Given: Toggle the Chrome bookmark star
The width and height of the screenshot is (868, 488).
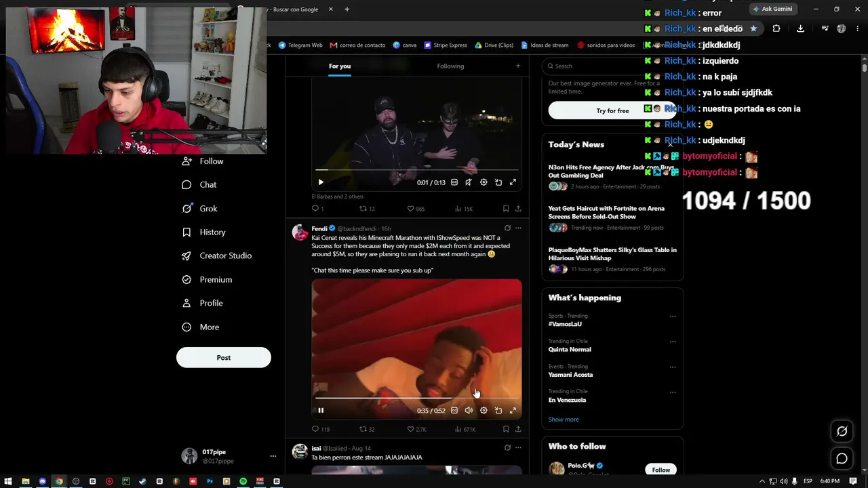Looking at the screenshot, I should (753, 28).
